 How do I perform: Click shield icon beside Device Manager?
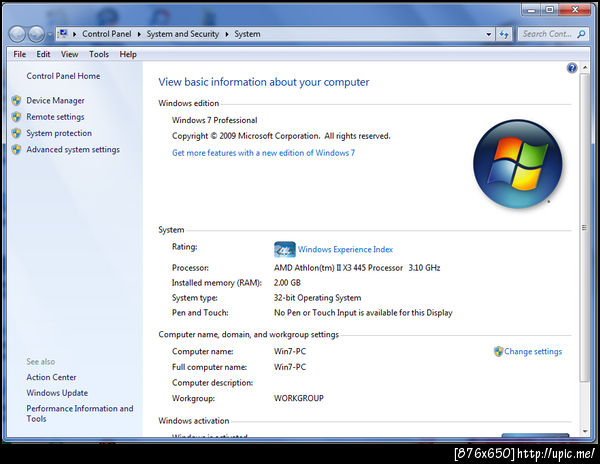(16, 101)
